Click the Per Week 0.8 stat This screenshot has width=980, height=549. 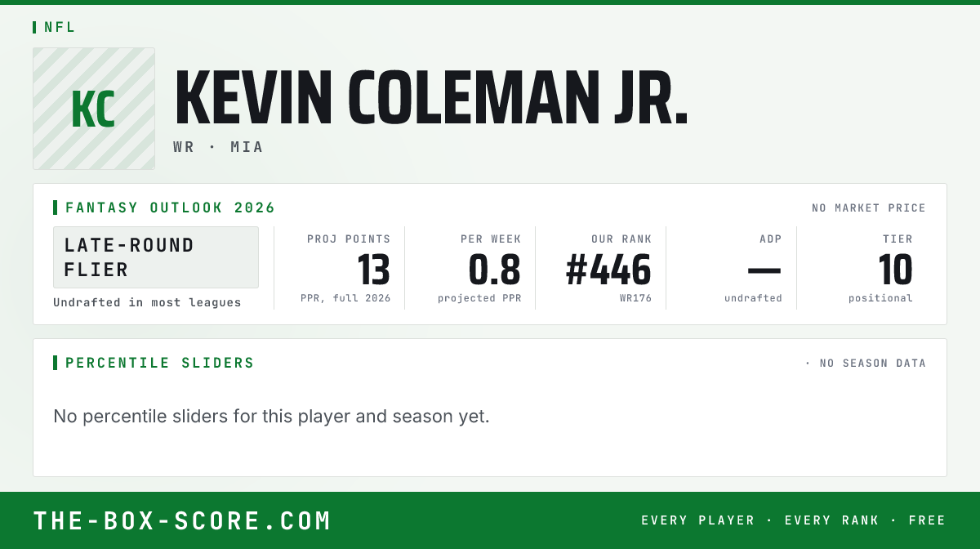pos(495,270)
